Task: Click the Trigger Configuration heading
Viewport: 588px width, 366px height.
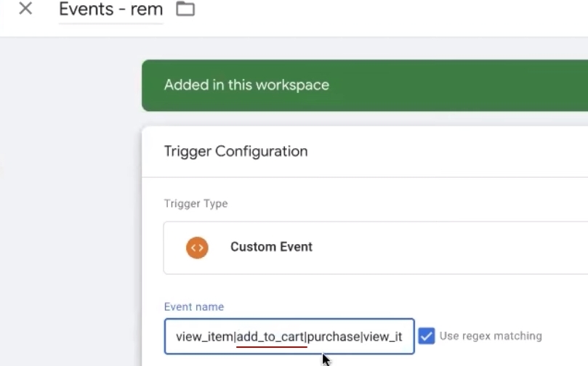Action: pos(235,151)
